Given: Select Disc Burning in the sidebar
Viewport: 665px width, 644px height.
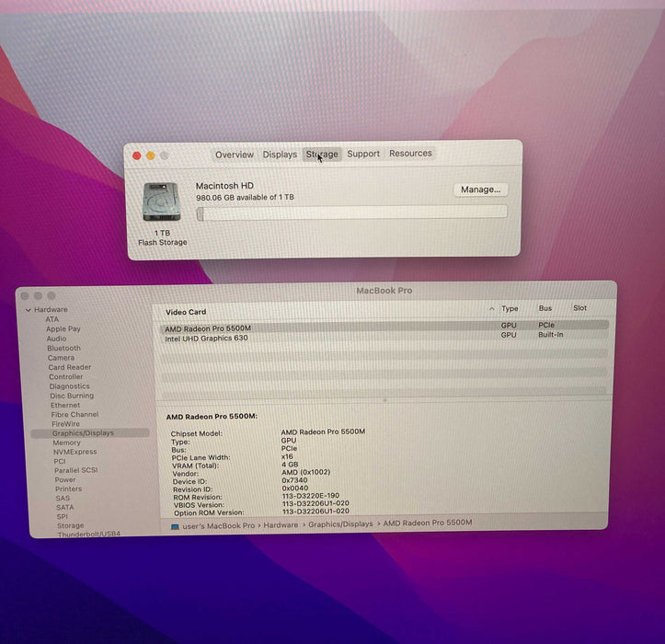Looking at the screenshot, I should point(72,396).
